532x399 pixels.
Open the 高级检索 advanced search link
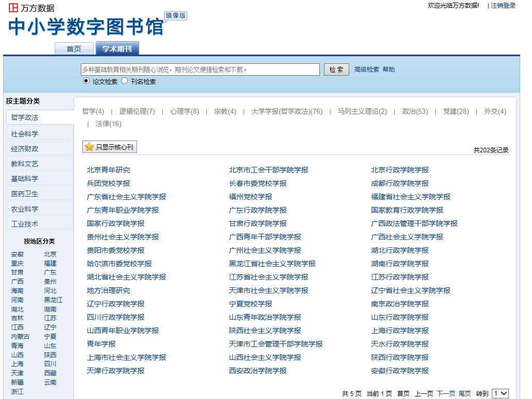click(x=367, y=70)
